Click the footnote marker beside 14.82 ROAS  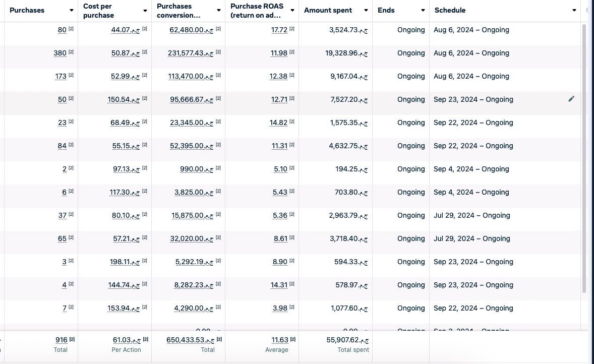292,122
